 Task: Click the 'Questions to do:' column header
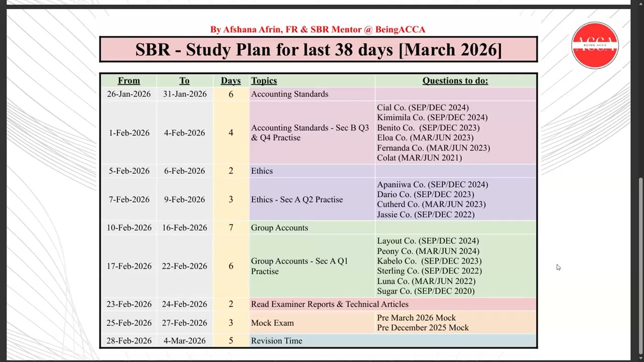[x=455, y=80]
